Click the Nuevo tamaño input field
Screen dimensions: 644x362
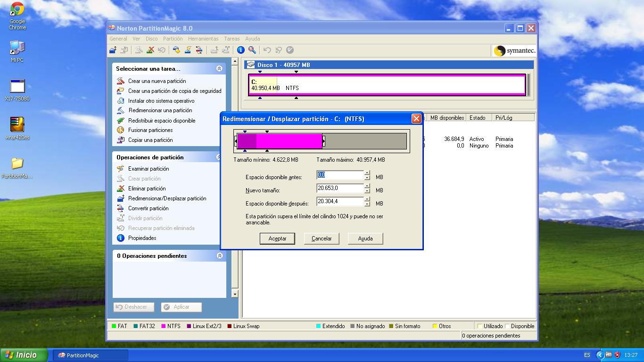[x=339, y=188]
